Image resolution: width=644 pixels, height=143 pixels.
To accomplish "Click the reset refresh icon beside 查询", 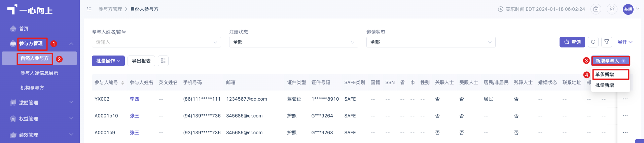I will [593, 42].
